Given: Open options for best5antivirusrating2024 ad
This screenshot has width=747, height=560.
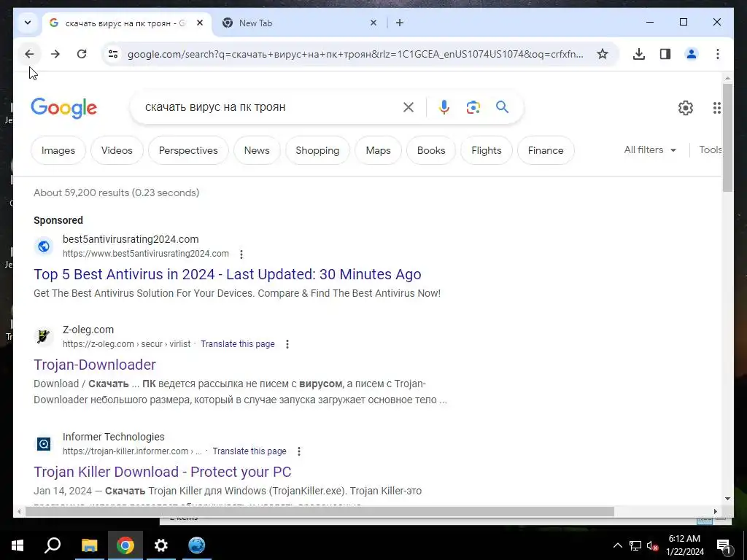Looking at the screenshot, I should 241,254.
